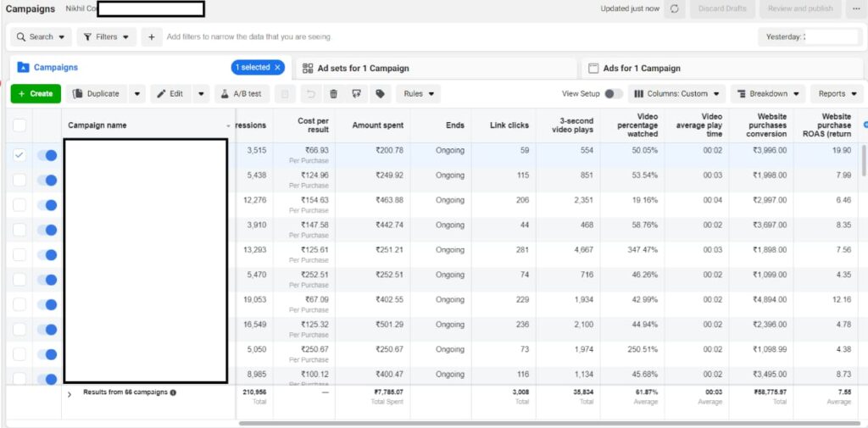Open the 'Columns: Custom' dropdown
The width and height of the screenshot is (868, 428).
[x=676, y=93]
